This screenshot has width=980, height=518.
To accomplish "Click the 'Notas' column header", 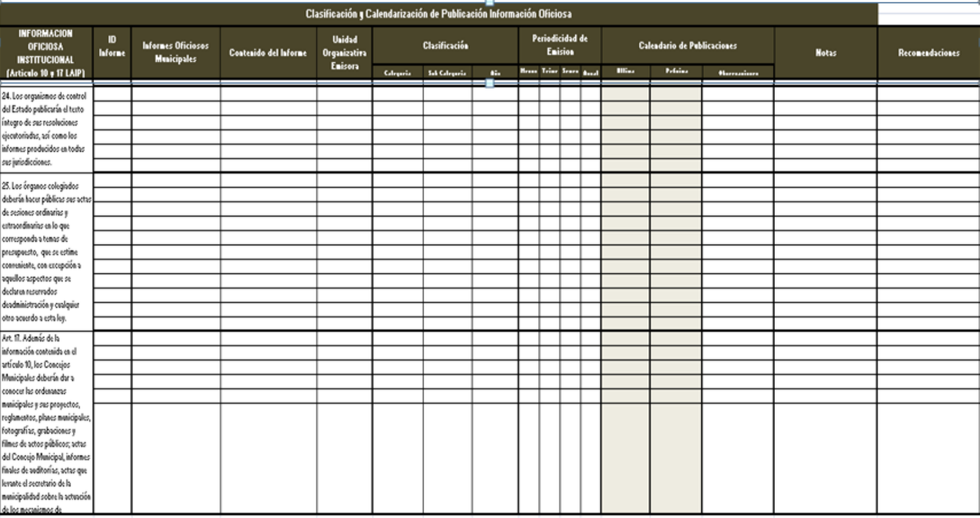I will click(x=825, y=53).
